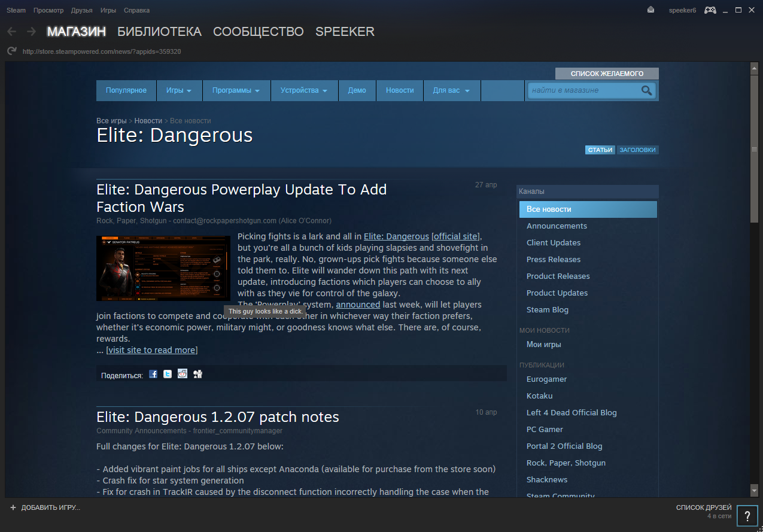Open Мои игры news filter
This screenshot has height=532, width=763.
pos(544,345)
